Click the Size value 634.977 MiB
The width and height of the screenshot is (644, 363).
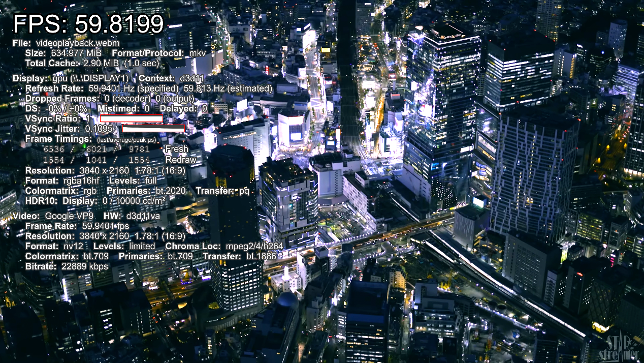pyautogui.click(x=77, y=53)
